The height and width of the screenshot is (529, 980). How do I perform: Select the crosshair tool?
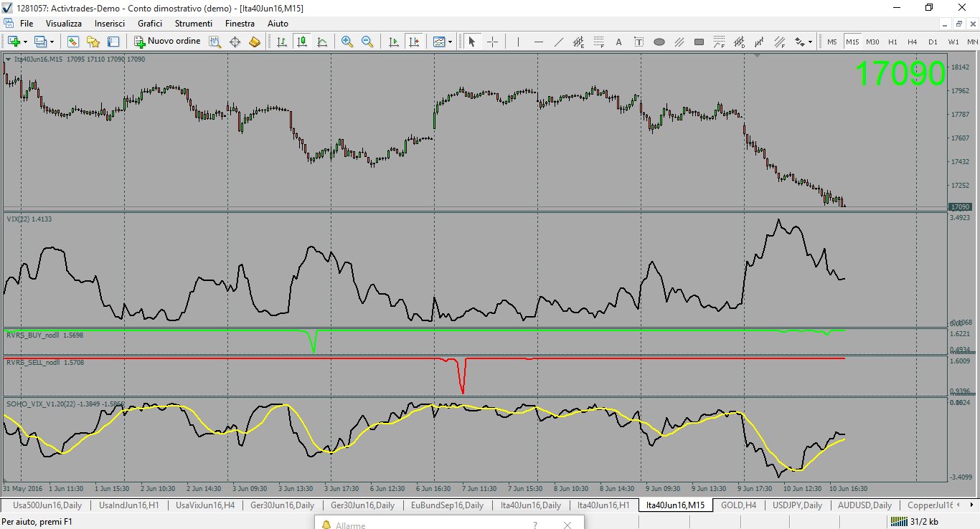click(x=492, y=42)
